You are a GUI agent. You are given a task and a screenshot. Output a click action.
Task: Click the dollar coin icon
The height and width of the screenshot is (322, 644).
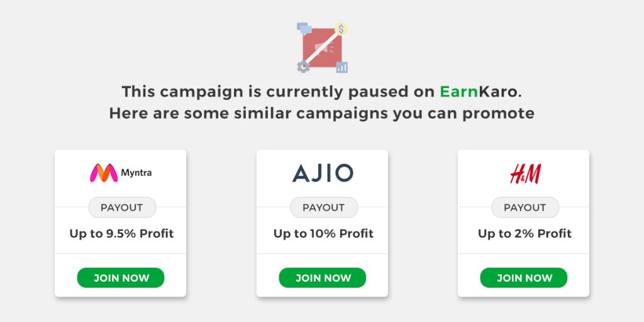[341, 29]
